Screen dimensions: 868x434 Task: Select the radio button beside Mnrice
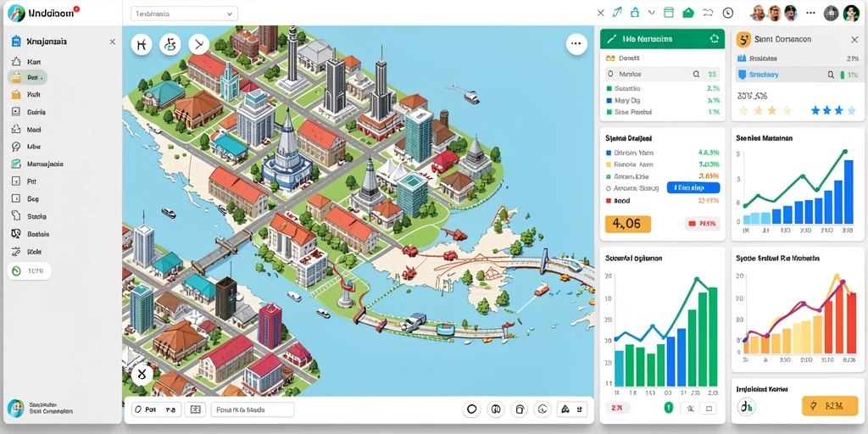click(x=610, y=74)
